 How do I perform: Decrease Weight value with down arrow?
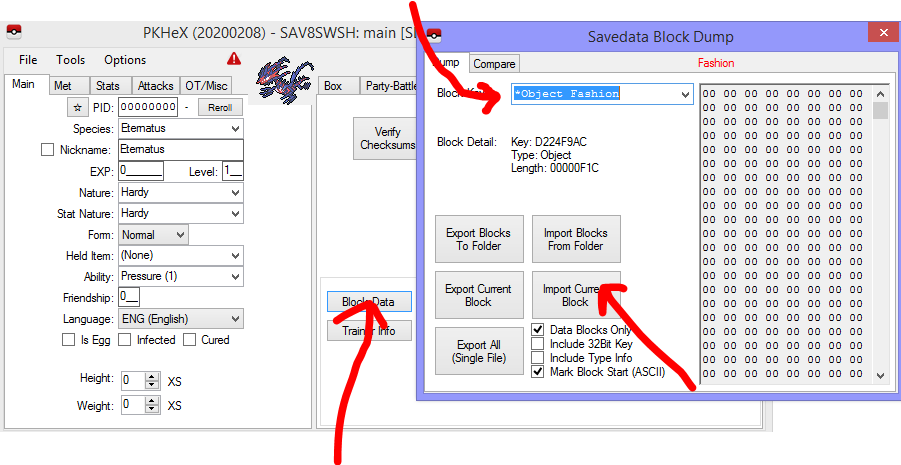(152, 410)
